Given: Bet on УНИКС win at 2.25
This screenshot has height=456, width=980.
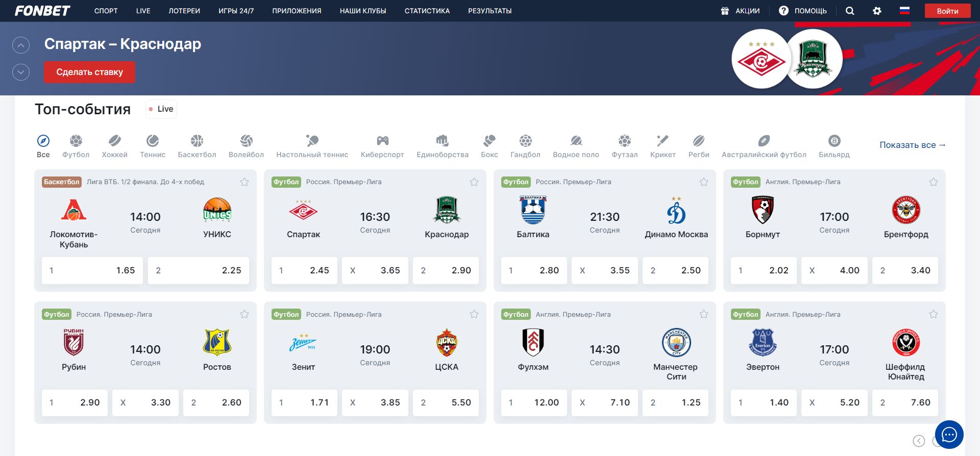Looking at the screenshot, I should point(199,270).
